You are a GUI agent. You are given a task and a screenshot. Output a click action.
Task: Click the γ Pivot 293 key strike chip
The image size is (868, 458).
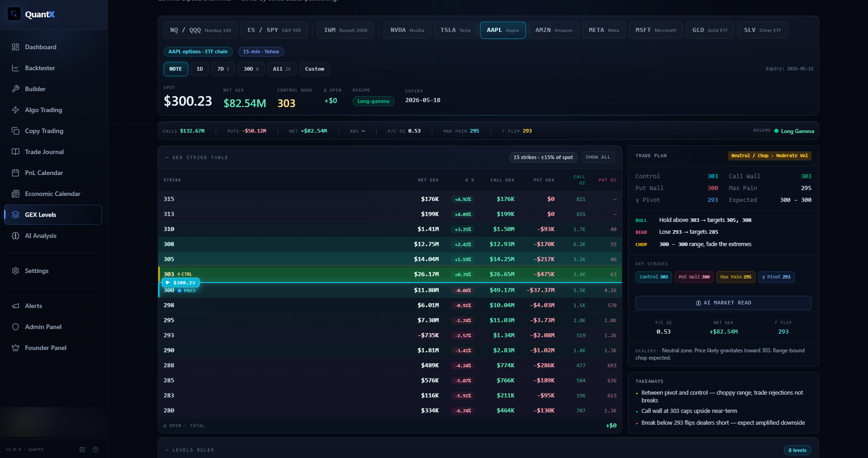point(776,277)
